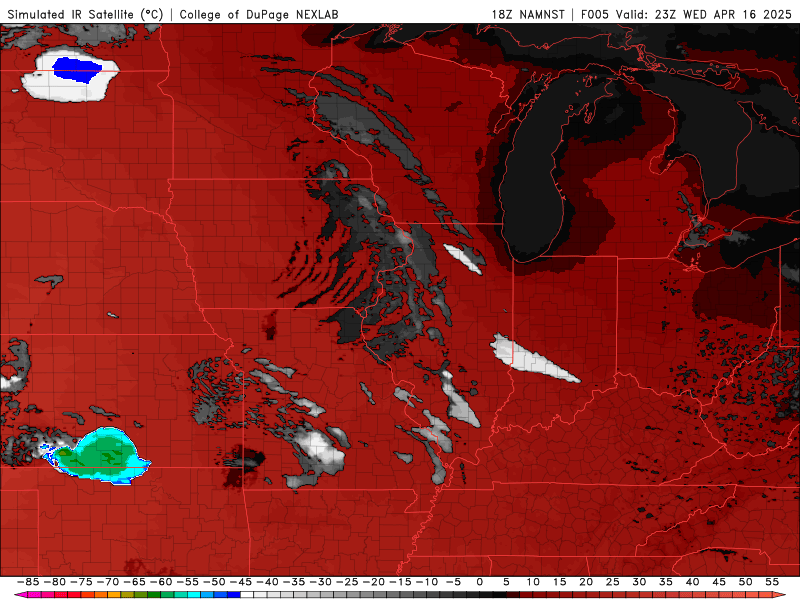Click the negative "-35" scale label
Viewport: 800px width, 600px height.
coord(293,582)
